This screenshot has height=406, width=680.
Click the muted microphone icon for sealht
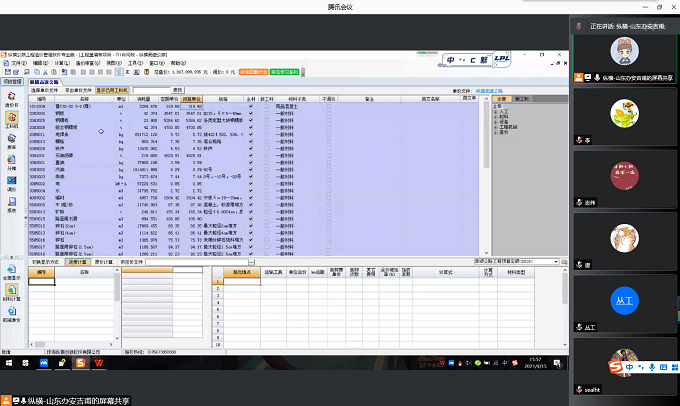click(579, 390)
